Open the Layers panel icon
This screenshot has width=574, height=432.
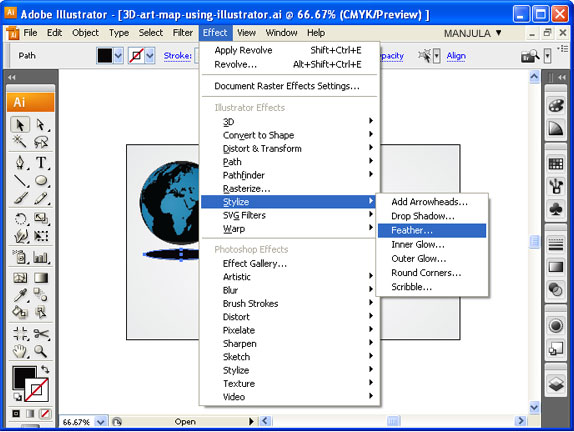pyautogui.click(x=556, y=384)
